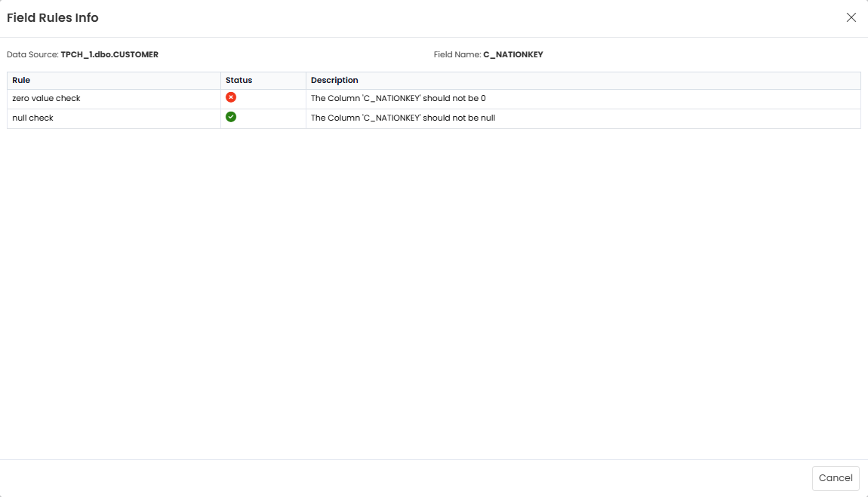The height and width of the screenshot is (497, 868).
Task: Click the field name C_NATIONKEY value
Action: (x=513, y=55)
